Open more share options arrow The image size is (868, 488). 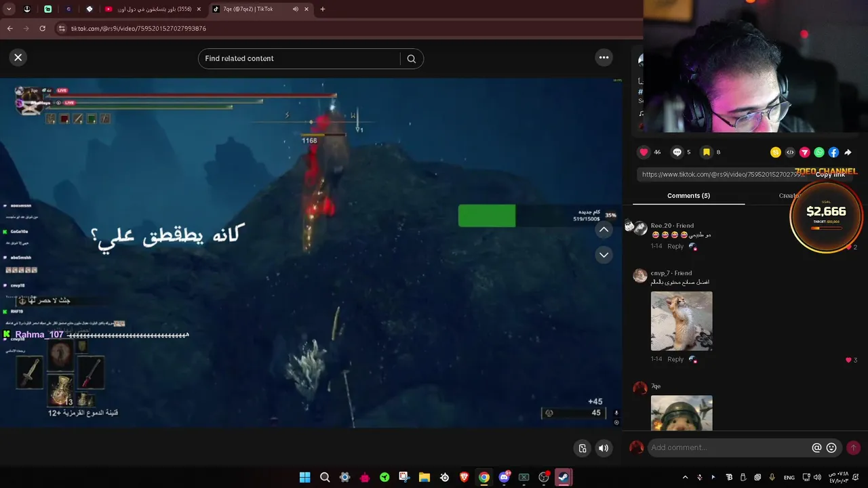(848, 152)
